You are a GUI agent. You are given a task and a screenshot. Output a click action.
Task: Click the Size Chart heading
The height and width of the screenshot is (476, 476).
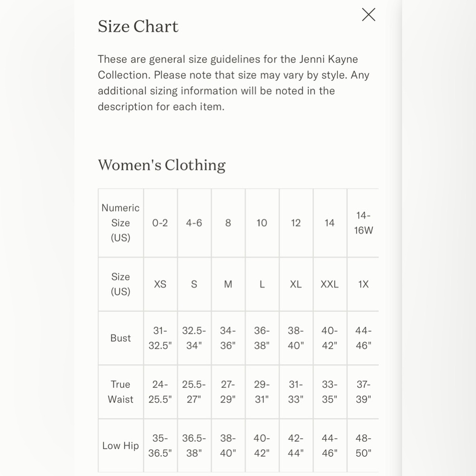click(x=138, y=26)
